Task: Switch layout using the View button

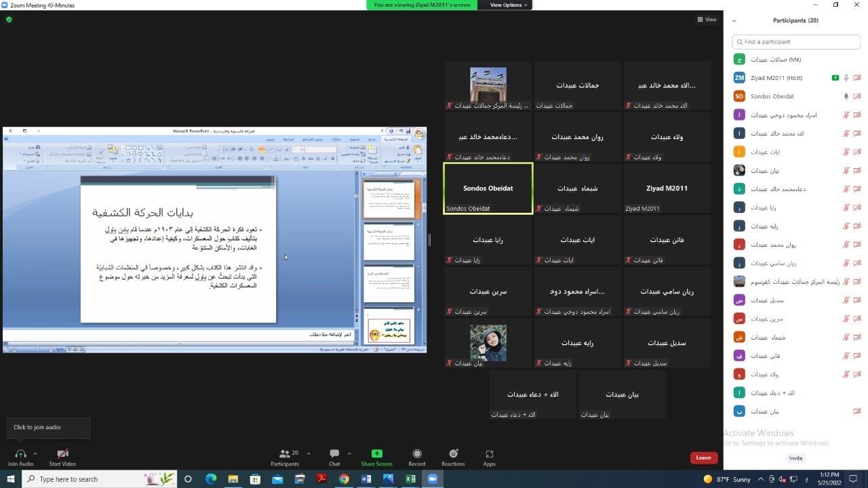Action: point(707,20)
